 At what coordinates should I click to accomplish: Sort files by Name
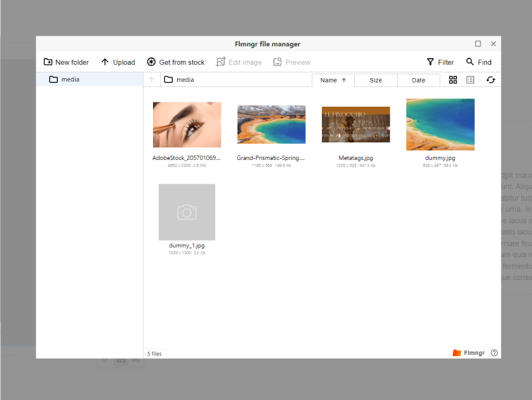(x=333, y=80)
